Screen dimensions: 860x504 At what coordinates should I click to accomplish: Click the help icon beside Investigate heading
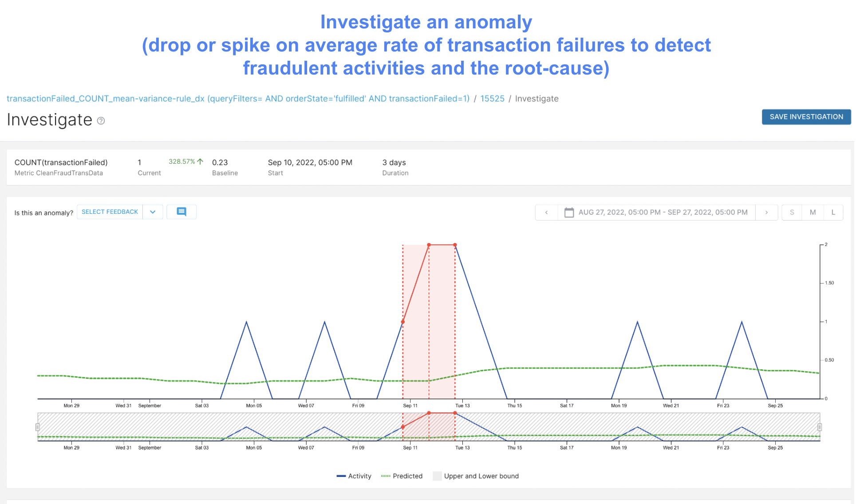click(x=101, y=121)
